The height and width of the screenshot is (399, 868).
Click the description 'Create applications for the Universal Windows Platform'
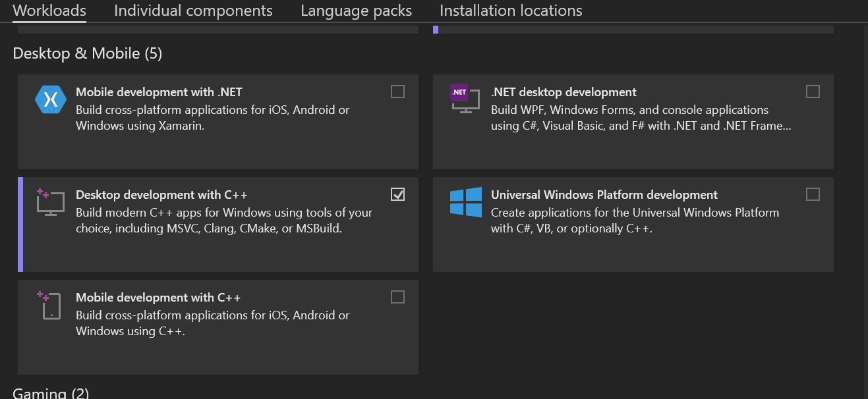coord(635,221)
